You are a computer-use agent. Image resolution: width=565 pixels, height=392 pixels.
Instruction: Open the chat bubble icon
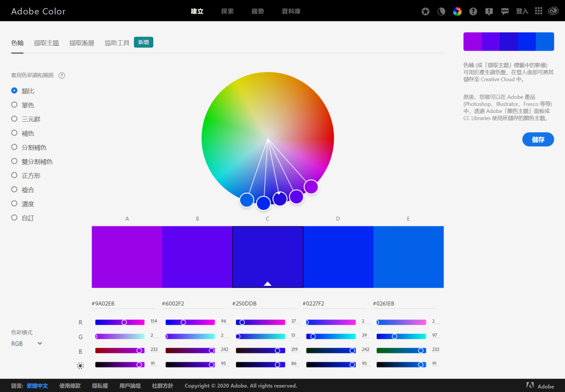504,11
